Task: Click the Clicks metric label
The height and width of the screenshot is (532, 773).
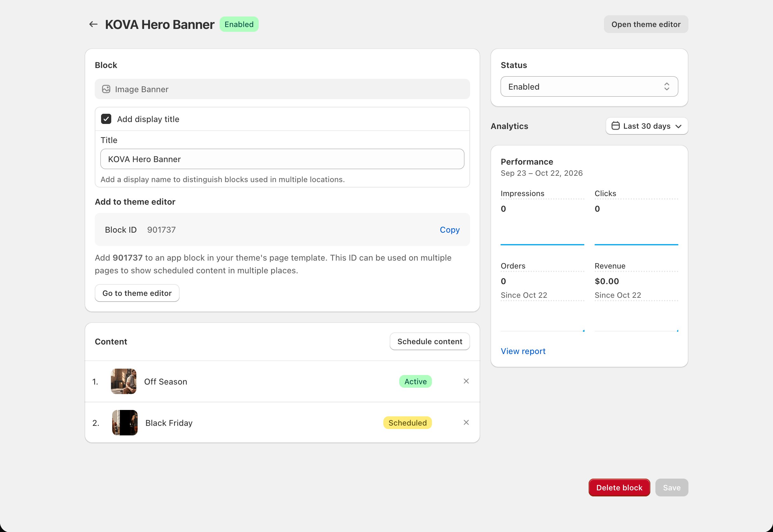Action: point(605,193)
